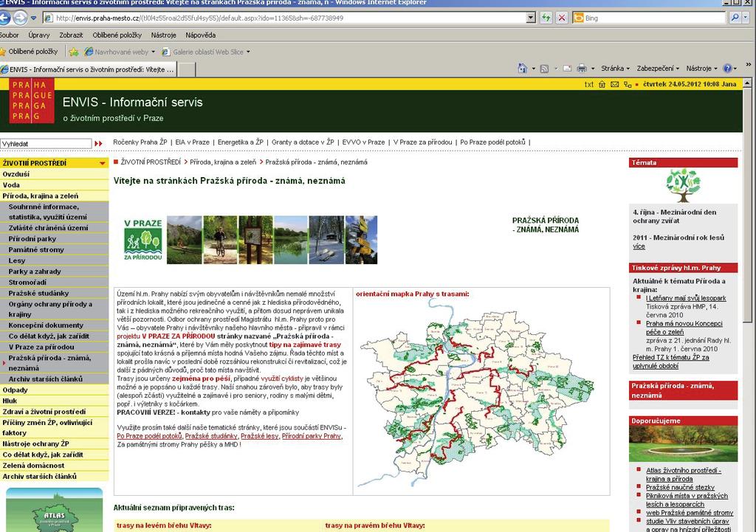Open the Úpravy menu
Screen dimensions: 756x532
pos(39,35)
